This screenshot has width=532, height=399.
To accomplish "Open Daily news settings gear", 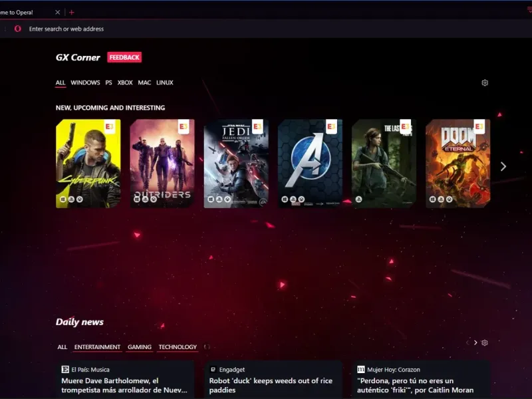I will pos(485,342).
